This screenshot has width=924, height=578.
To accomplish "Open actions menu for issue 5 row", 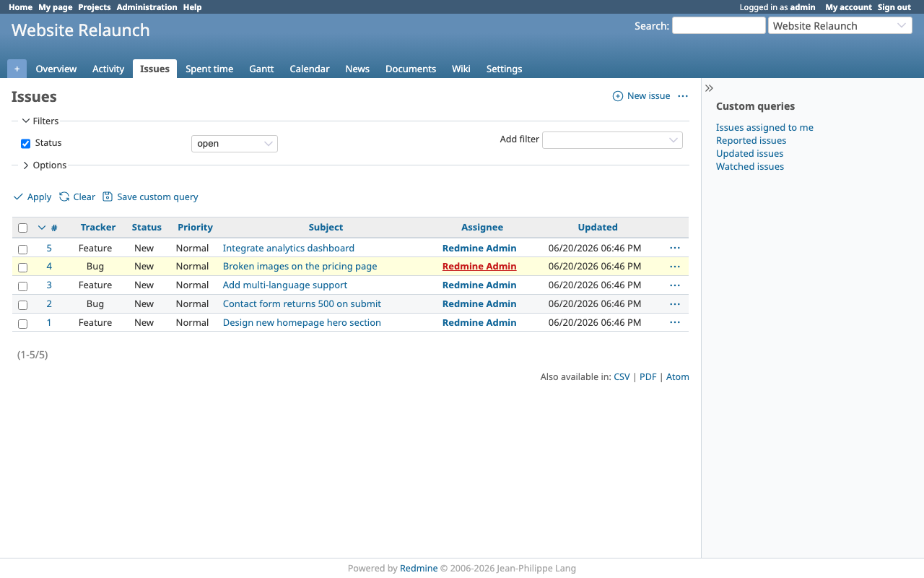I will (675, 248).
